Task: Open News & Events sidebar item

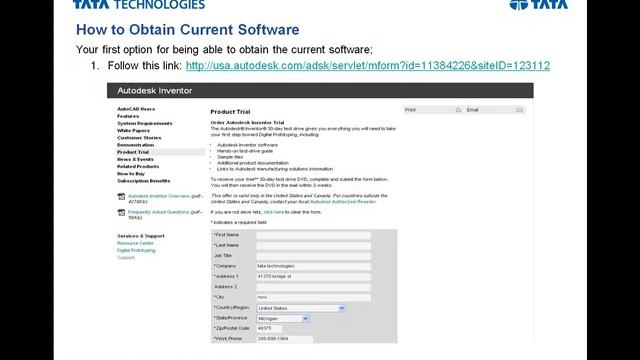Action: (135, 159)
